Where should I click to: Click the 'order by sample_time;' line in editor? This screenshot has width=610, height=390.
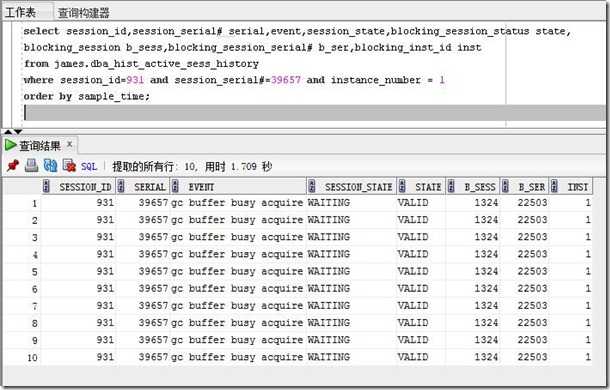tap(86, 96)
